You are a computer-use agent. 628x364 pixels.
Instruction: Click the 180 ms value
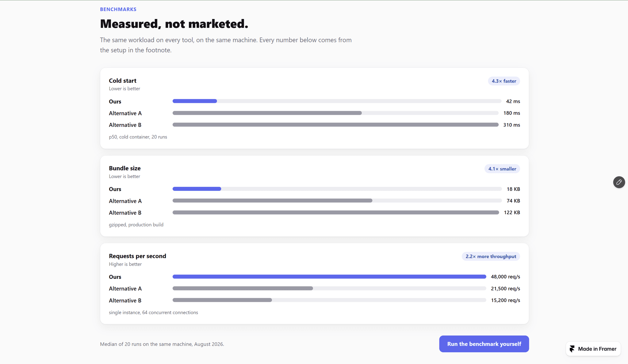pyautogui.click(x=511, y=113)
